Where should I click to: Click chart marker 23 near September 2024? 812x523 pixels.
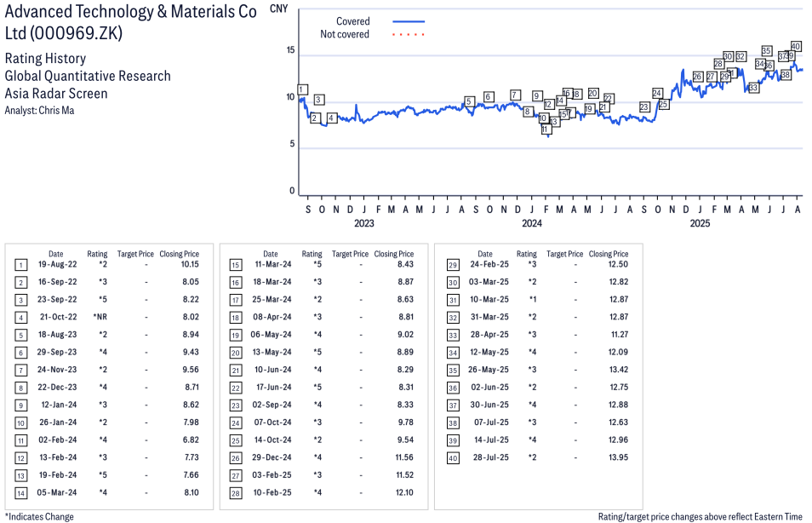[x=644, y=107]
